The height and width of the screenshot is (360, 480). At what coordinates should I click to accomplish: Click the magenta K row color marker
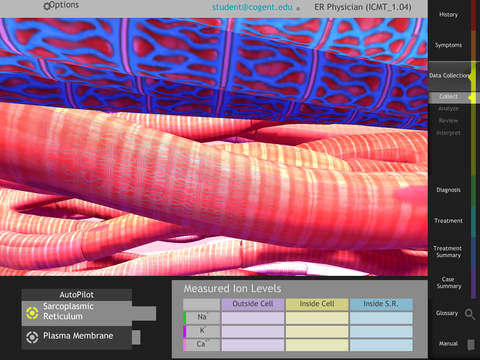[184, 332]
